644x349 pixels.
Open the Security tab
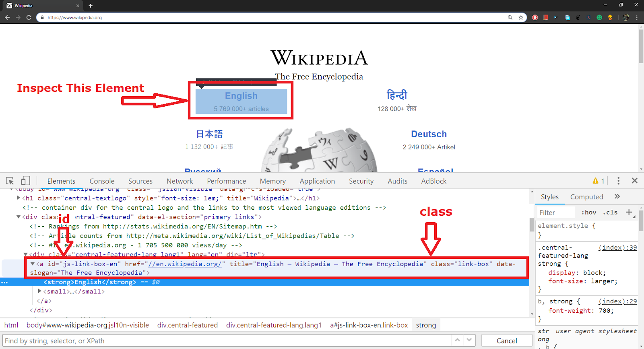(361, 181)
